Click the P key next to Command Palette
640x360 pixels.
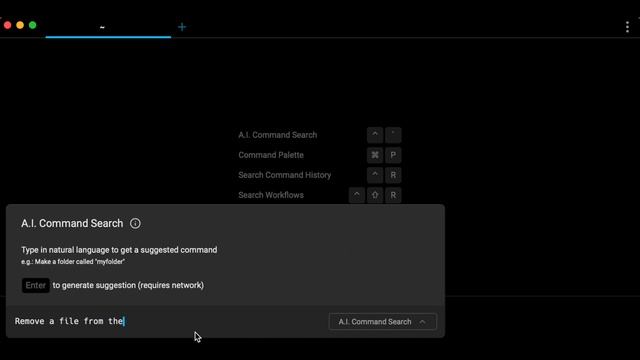pos(393,155)
